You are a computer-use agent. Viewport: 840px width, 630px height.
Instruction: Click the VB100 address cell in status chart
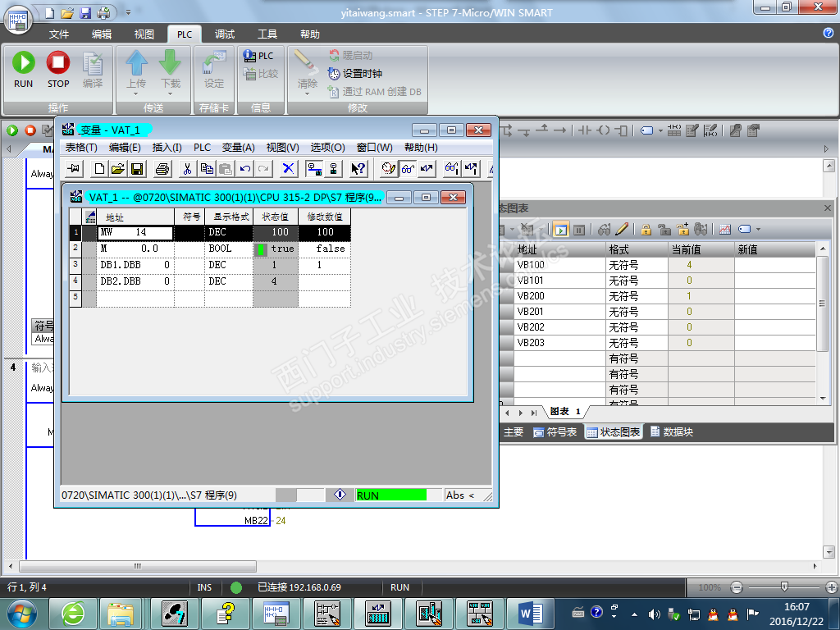coord(559,265)
